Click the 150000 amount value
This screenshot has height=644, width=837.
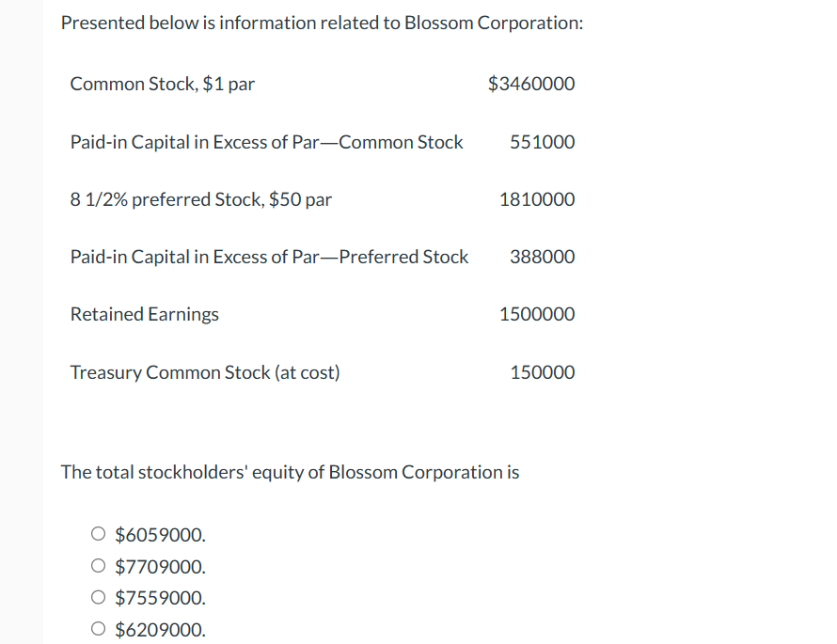(543, 371)
